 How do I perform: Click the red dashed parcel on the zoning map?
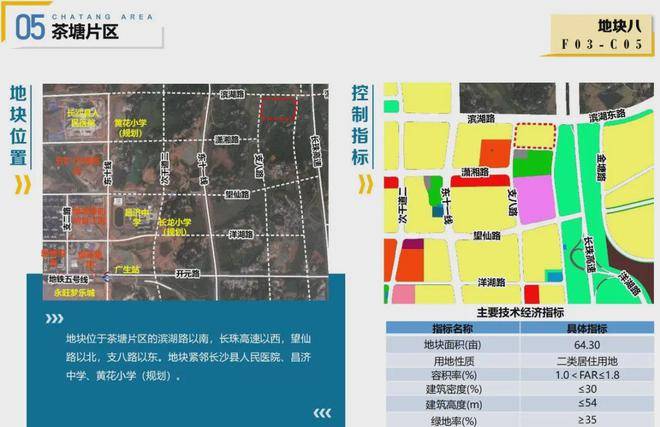click(536, 136)
